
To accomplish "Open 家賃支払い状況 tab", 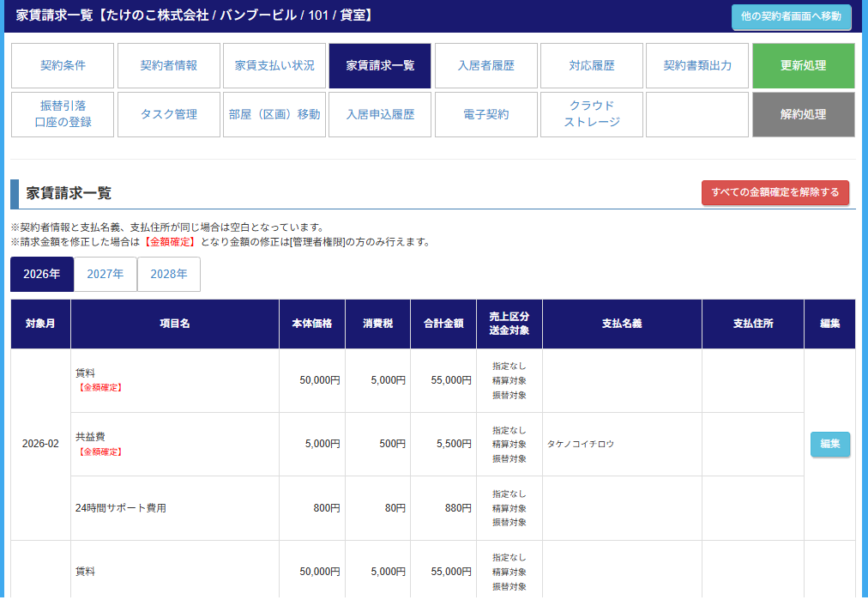I will [274, 65].
